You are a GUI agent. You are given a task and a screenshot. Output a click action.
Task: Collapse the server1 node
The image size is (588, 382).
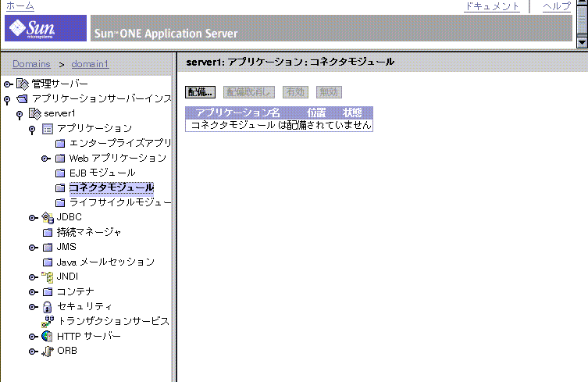point(20,115)
